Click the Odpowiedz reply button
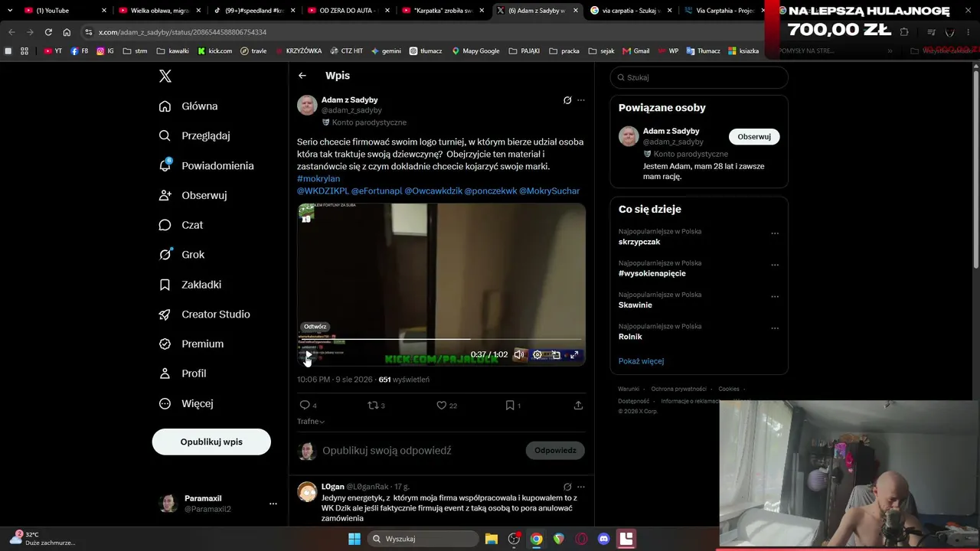This screenshot has width=980, height=551. (x=555, y=451)
